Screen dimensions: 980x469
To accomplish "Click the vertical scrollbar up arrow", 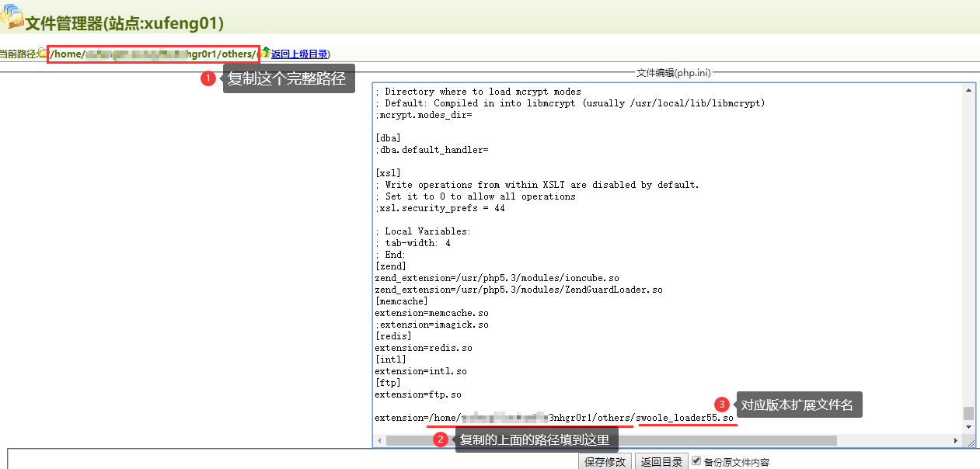I will point(968,89).
